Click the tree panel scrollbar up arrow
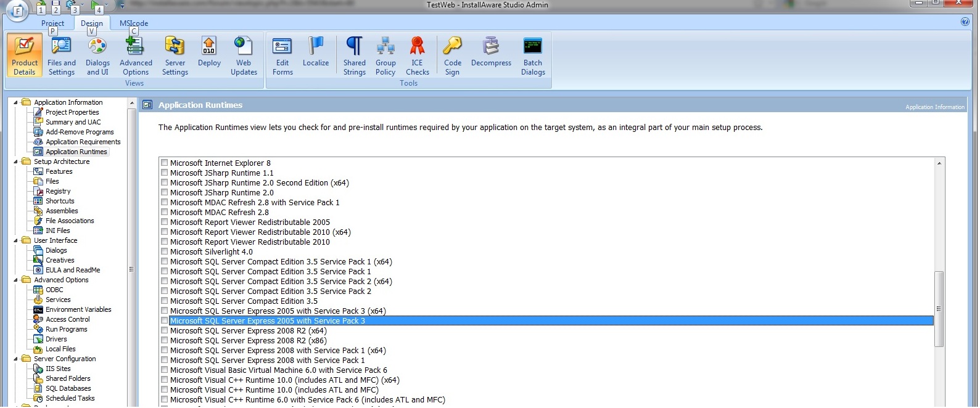This screenshot has width=980, height=408. 131,102
